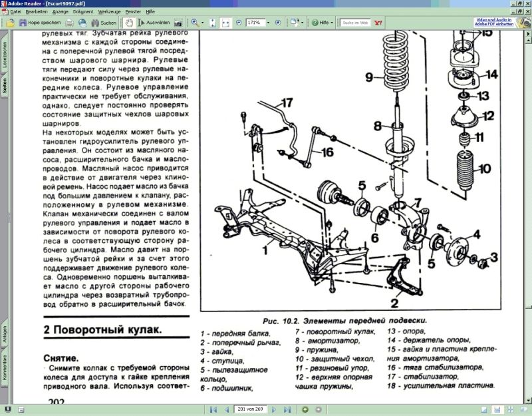Screen dimensions: 532x416
Task: Open the Dokument menu
Action: 83,11
